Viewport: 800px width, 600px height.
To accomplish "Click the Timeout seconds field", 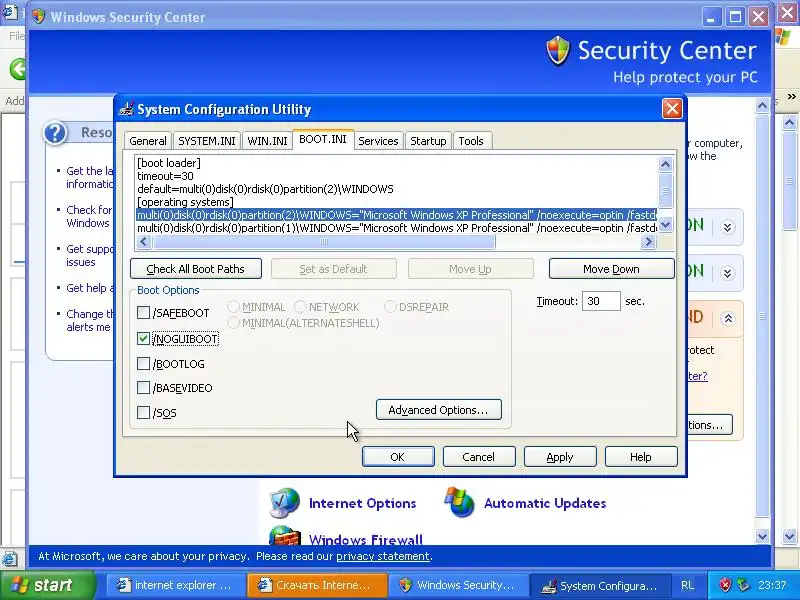I will [601, 301].
